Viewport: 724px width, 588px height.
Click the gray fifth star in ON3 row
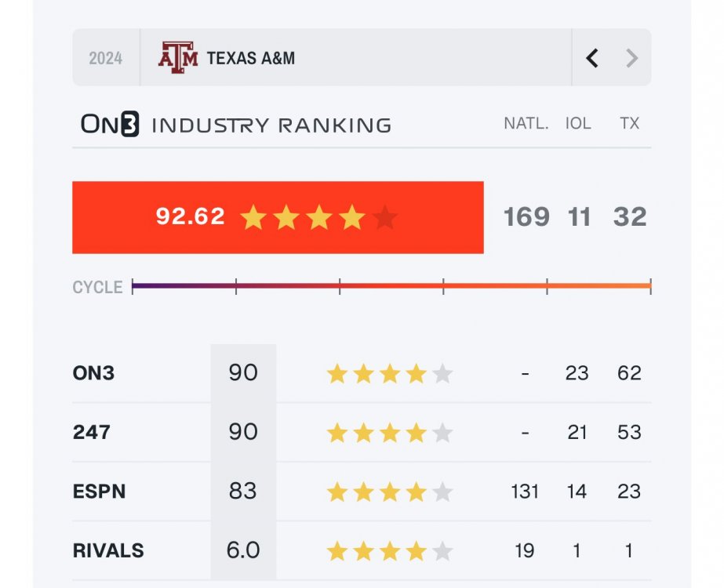tap(442, 374)
